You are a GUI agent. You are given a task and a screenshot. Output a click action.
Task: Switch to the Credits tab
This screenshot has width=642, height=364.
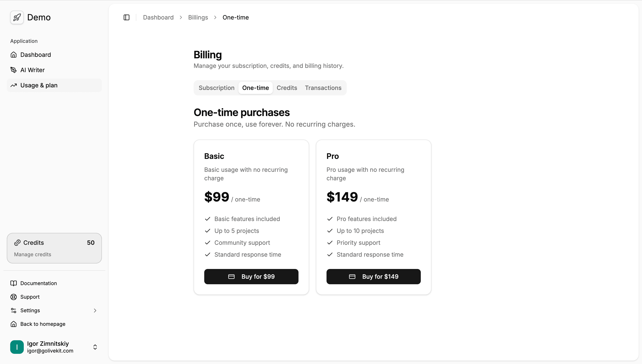(287, 88)
